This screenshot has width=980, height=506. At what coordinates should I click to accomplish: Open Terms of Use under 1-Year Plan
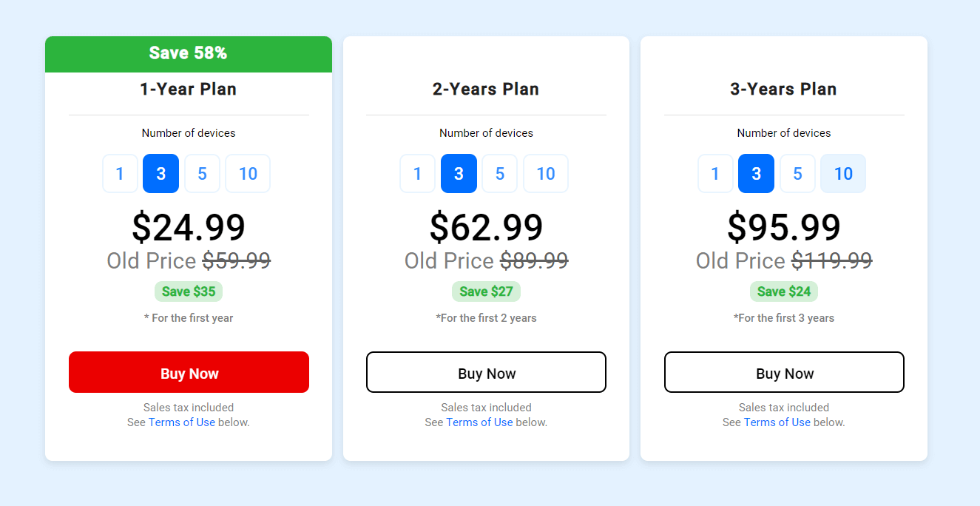pyautogui.click(x=182, y=422)
